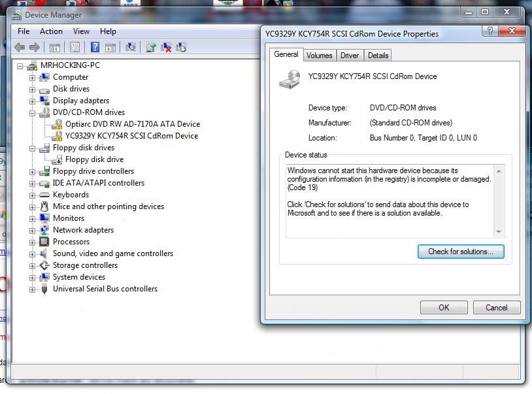Click the Scan for hardware changes icon
This screenshot has height=394, width=532.
(131, 47)
